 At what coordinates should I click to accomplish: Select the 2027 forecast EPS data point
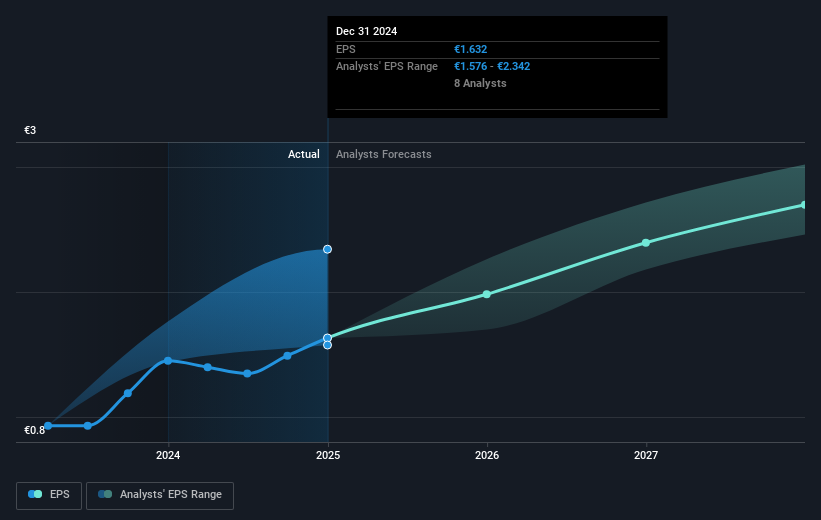pos(646,243)
